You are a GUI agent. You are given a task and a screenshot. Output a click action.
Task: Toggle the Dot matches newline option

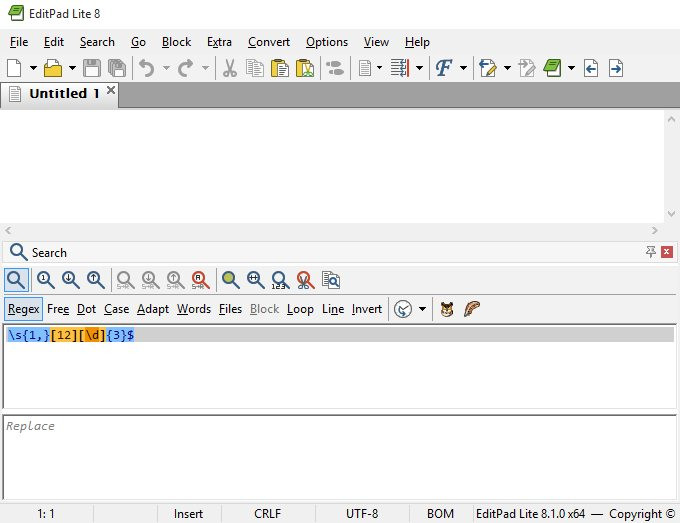point(86,309)
